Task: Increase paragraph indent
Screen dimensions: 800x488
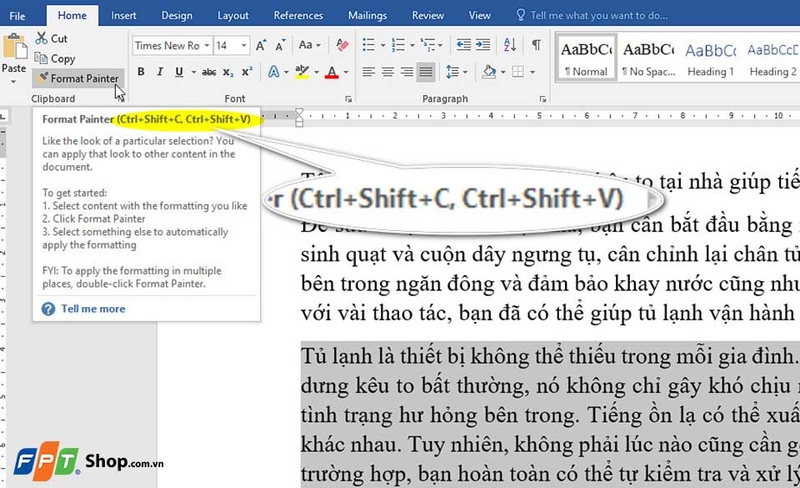Action: tap(483, 45)
